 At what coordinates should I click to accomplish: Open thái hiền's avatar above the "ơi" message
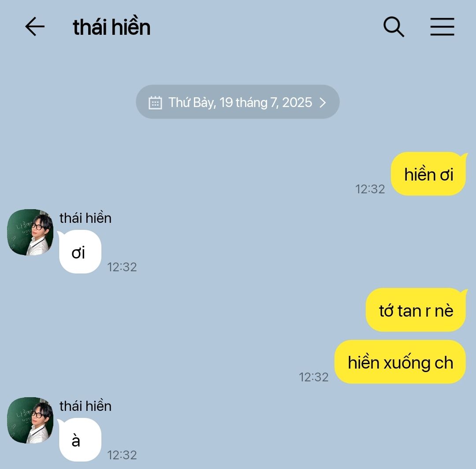click(30, 232)
